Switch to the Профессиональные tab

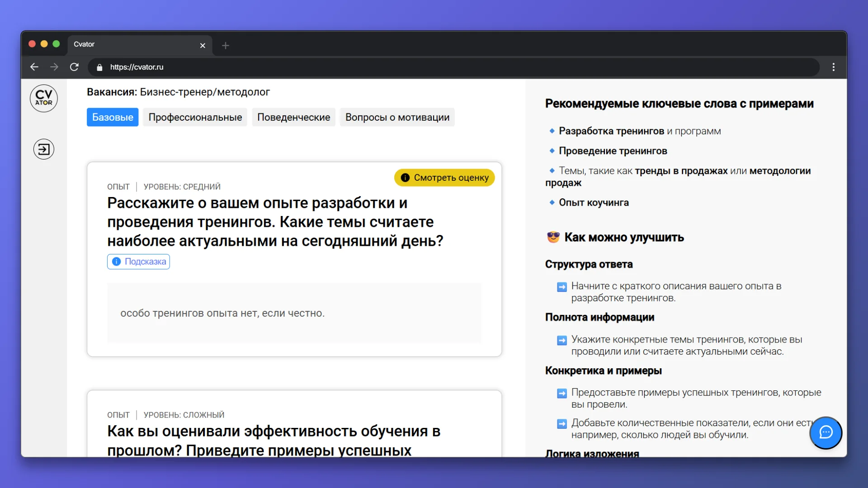(195, 117)
